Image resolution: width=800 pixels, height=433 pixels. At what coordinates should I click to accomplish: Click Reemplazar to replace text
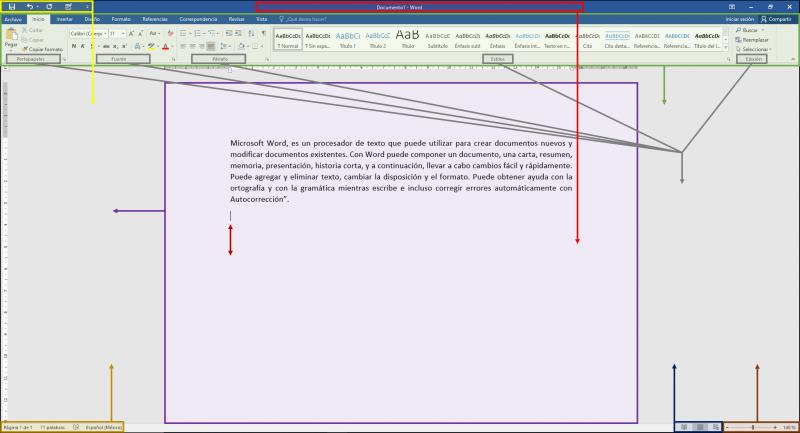pos(752,40)
